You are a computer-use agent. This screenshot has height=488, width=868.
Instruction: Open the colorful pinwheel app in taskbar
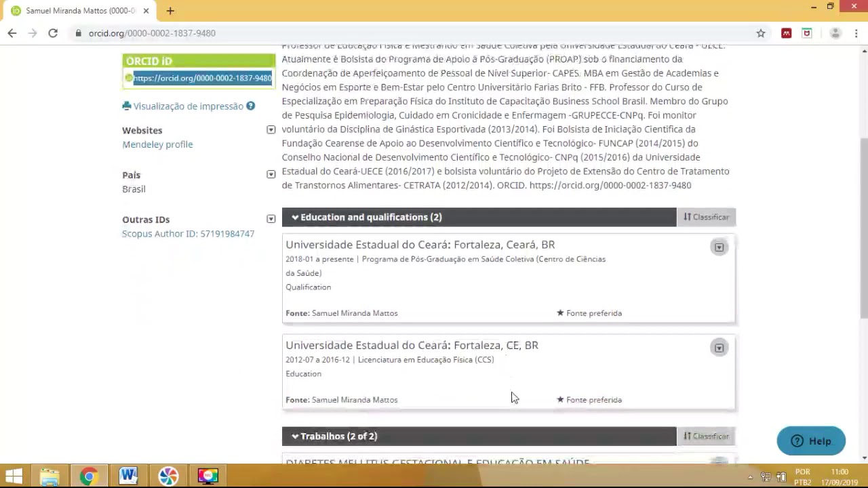point(168,476)
